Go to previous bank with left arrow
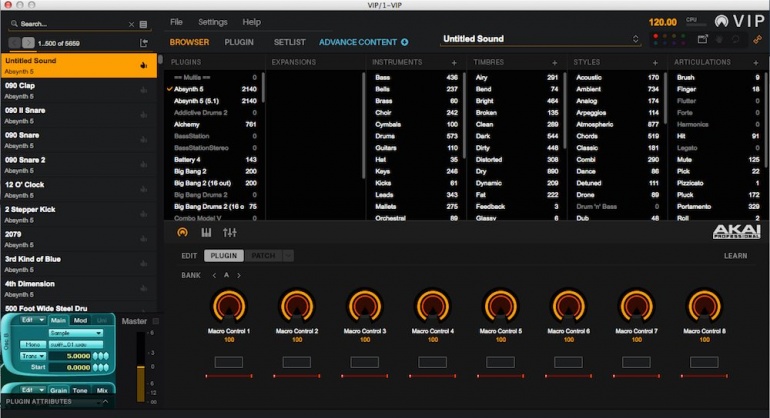The height and width of the screenshot is (418, 770). [x=214, y=276]
